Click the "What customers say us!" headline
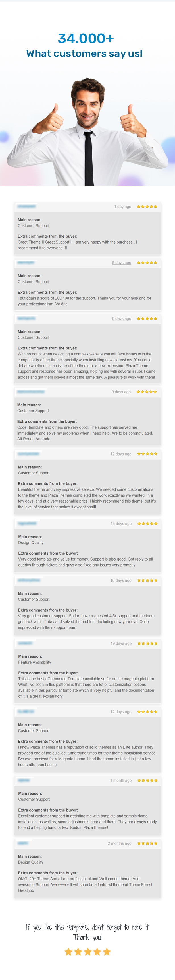 pyautogui.click(x=84, y=54)
